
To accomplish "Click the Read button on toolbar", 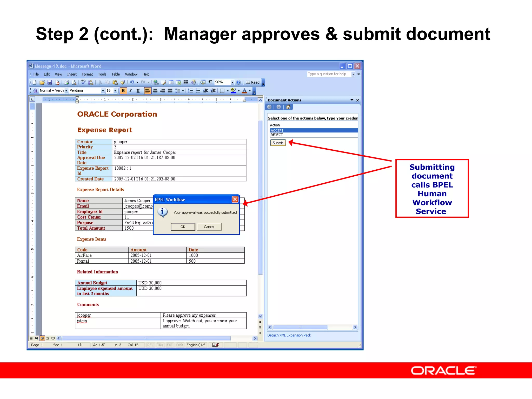I will (x=253, y=82).
